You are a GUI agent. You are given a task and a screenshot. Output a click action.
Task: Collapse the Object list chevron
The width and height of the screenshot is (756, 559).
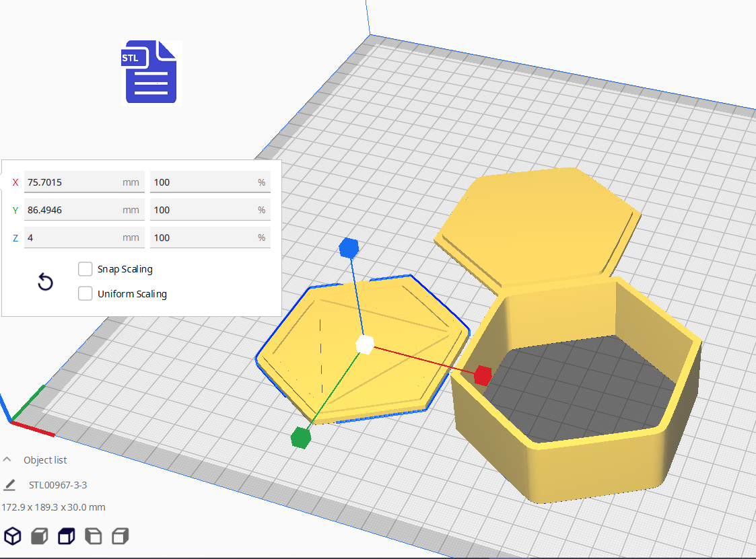7,460
